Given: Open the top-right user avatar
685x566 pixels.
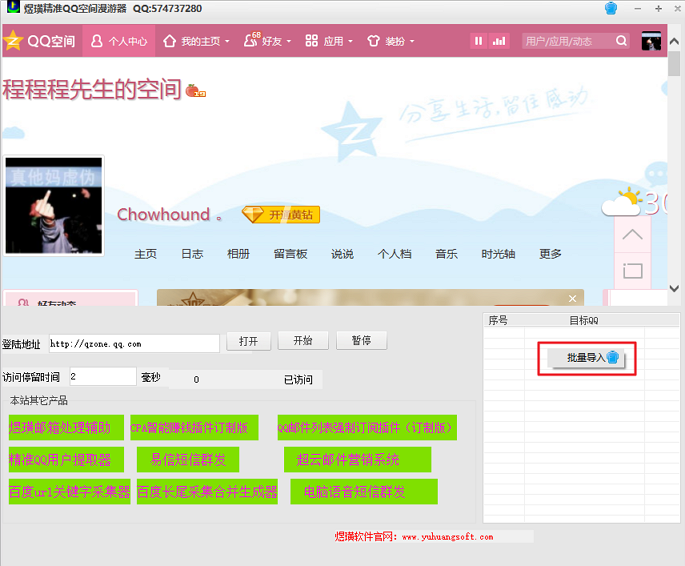Looking at the screenshot, I should point(650,41).
